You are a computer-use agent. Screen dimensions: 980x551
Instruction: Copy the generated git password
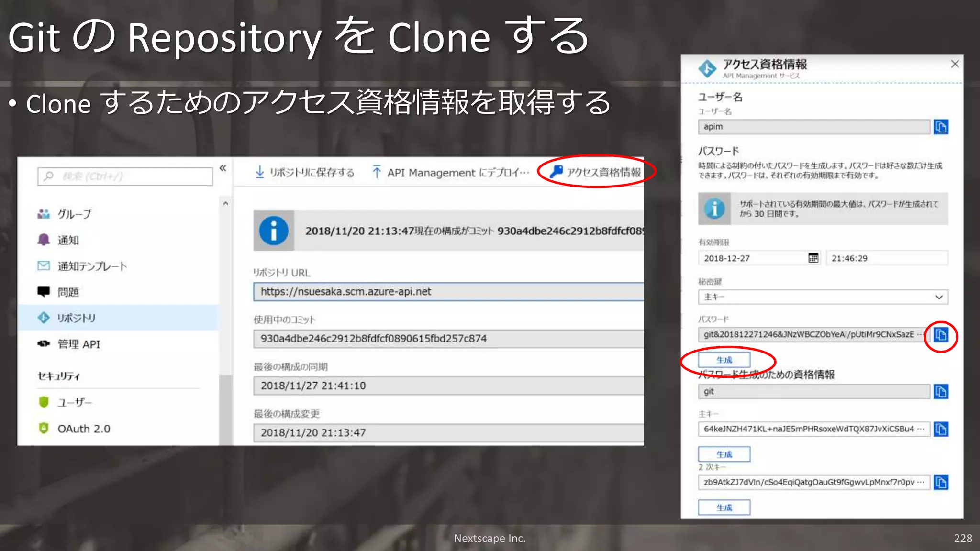pyautogui.click(x=941, y=335)
